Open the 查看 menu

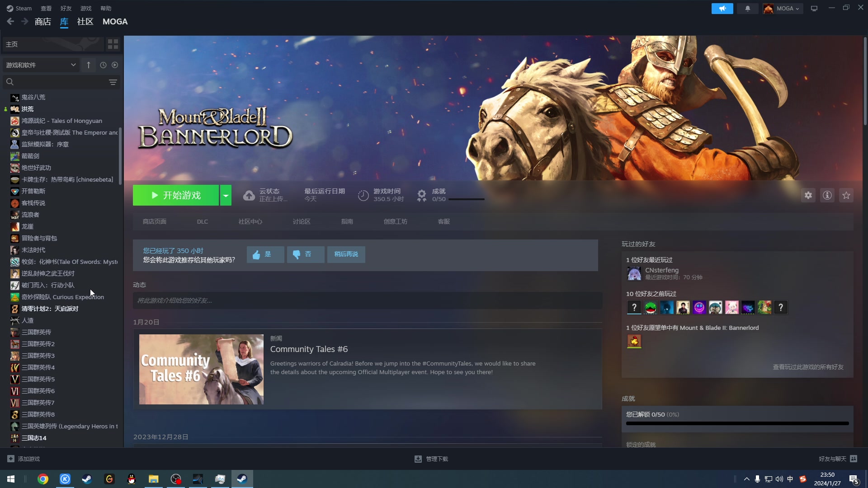tap(46, 8)
